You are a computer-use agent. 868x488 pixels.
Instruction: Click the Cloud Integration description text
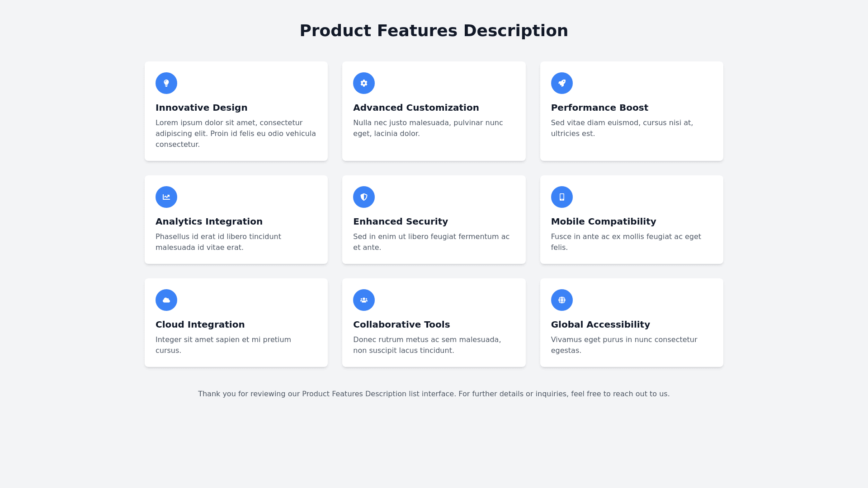(x=223, y=345)
